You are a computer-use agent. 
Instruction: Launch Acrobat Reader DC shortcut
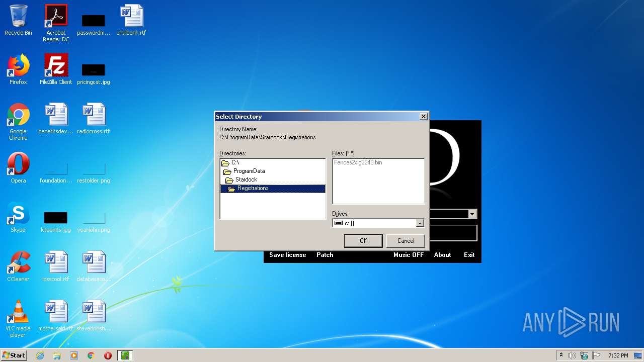click(56, 23)
